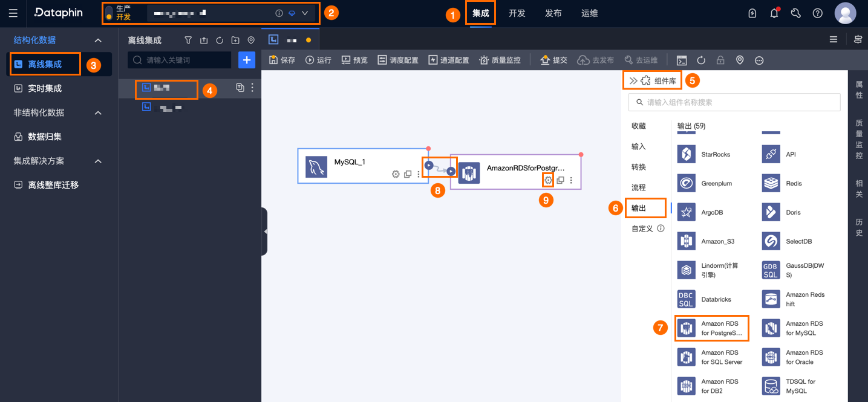Open the 历史 side panel tab
Image resolution: width=868 pixels, height=402 pixels.
click(x=859, y=227)
